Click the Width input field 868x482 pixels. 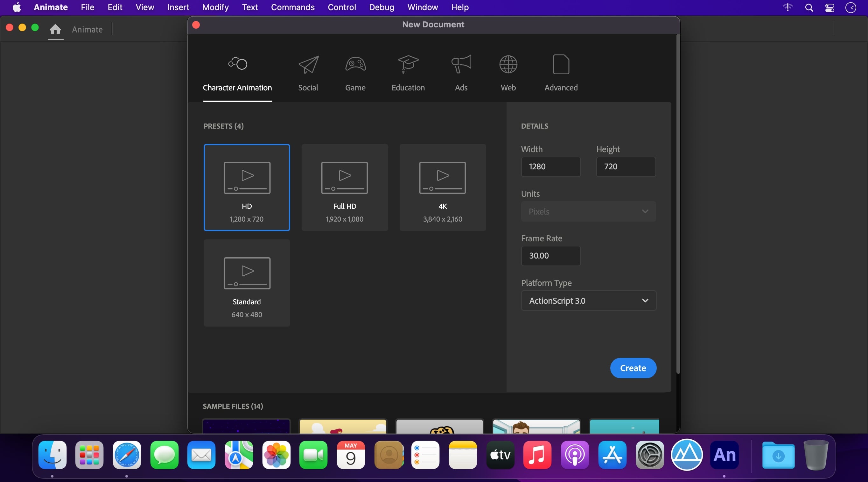point(550,167)
